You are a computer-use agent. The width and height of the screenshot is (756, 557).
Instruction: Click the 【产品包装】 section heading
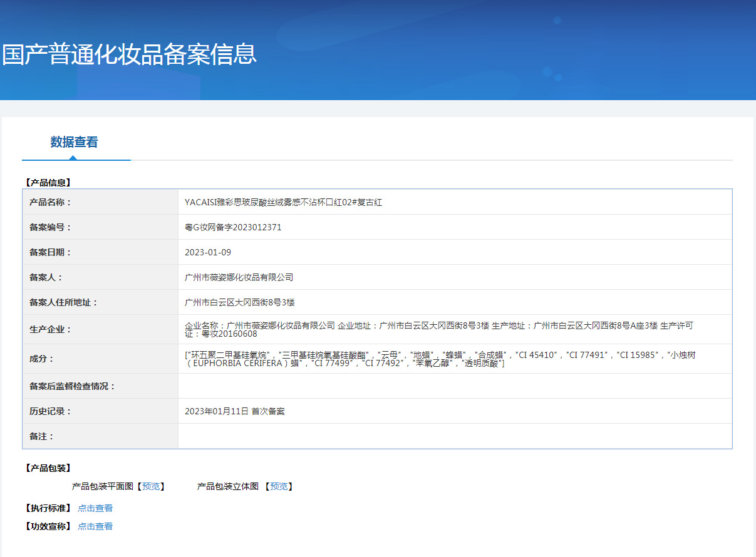[48, 468]
